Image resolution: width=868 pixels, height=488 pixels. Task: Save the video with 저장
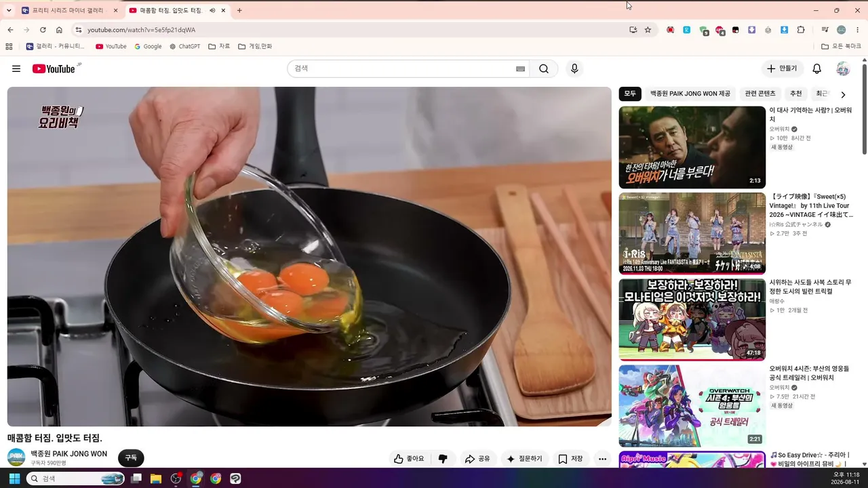tap(571, 459)
